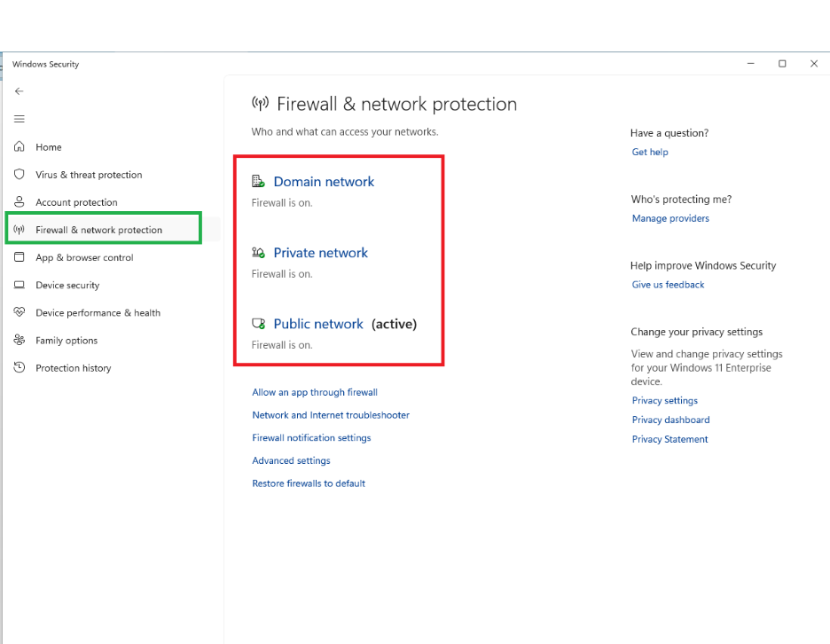
Task: Open Protection history from the sidebar
Action: point(73,367)
